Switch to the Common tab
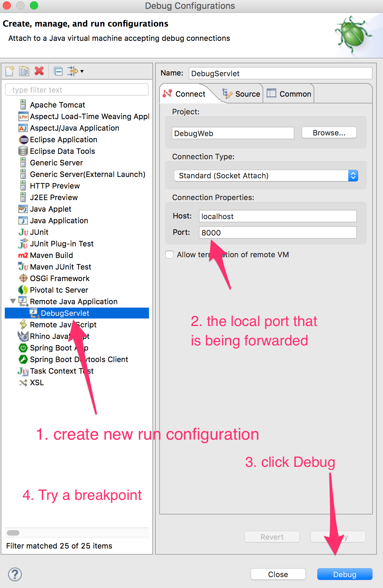The image size is (383, 588). (289, 94)
